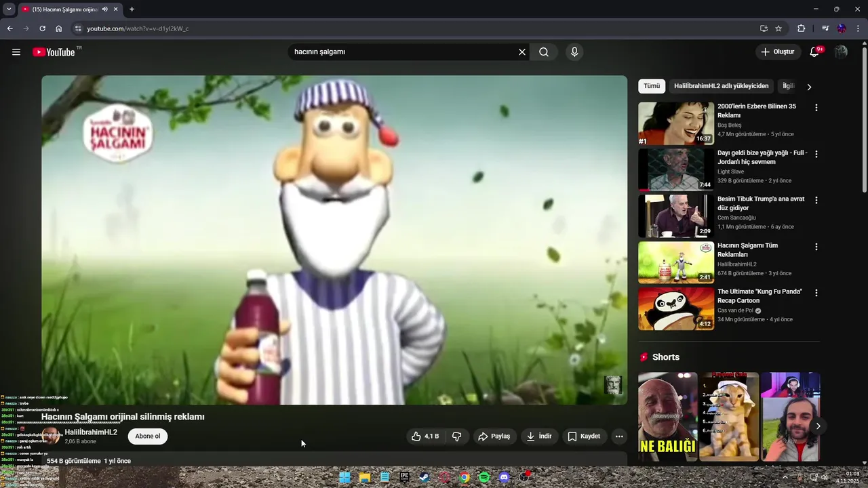Viewport: 868px width, 488px height.
Task: Start voice search with microphone icon
Action: point(574,52)
